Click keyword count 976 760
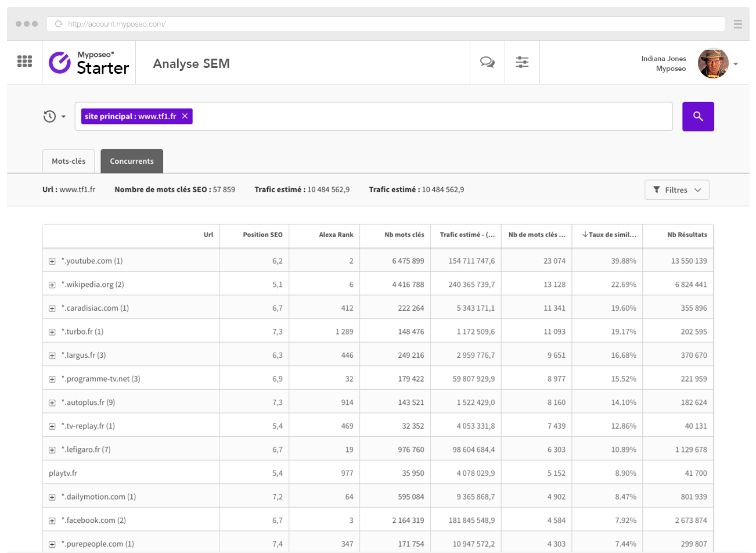 (x=411, y=450)
